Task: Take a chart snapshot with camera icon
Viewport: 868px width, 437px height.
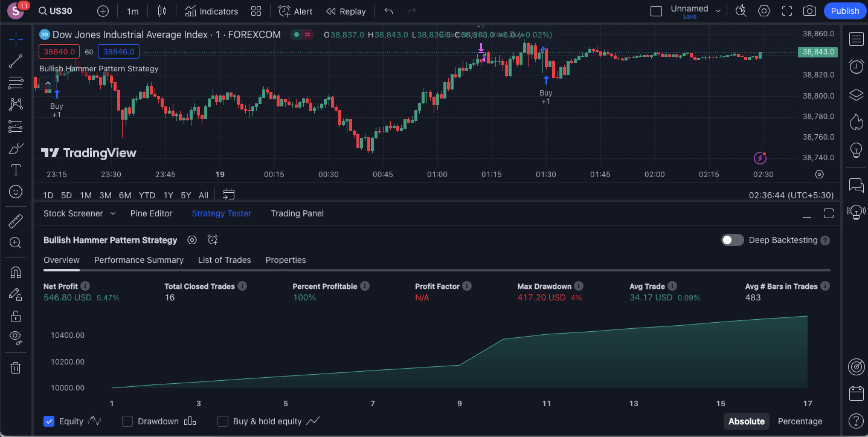Action: pos(809,11)
